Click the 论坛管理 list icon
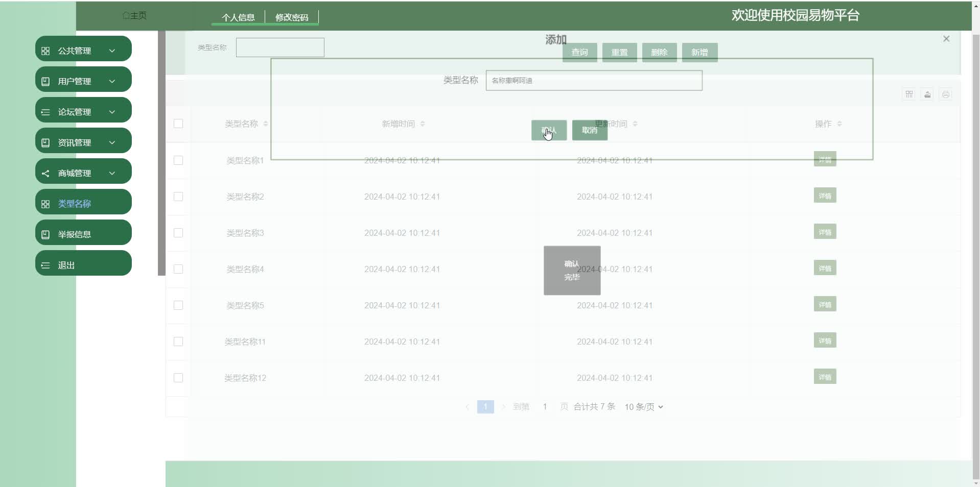980x487 pixels. pos(45,112)
